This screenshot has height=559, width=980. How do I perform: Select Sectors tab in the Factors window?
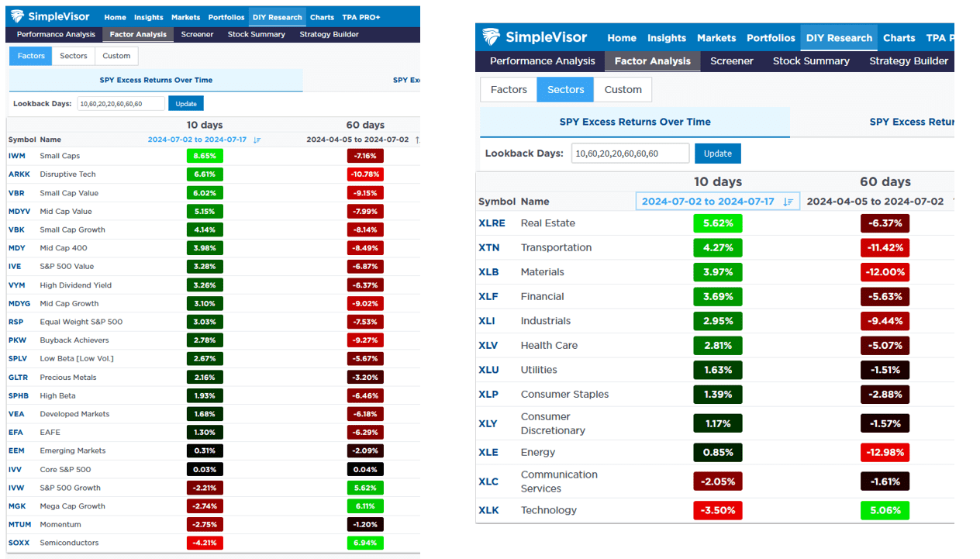point(74,56)
